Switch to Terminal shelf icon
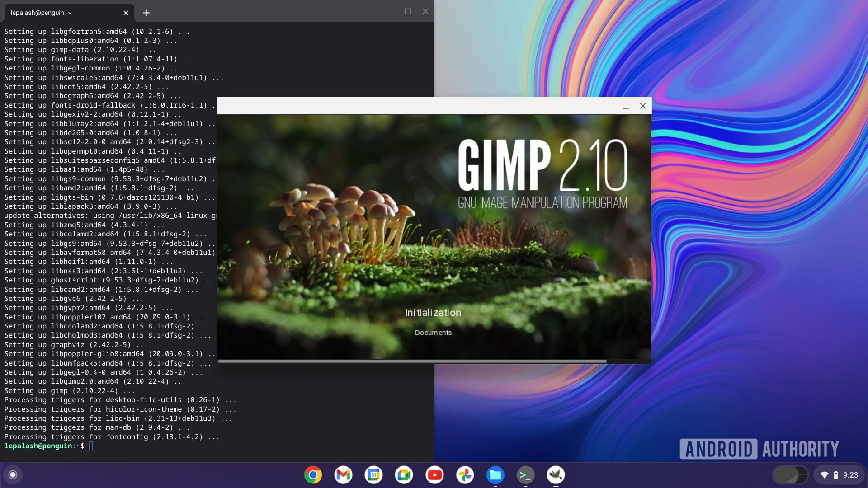Viewport: 868px width, 488px height. 525,475
